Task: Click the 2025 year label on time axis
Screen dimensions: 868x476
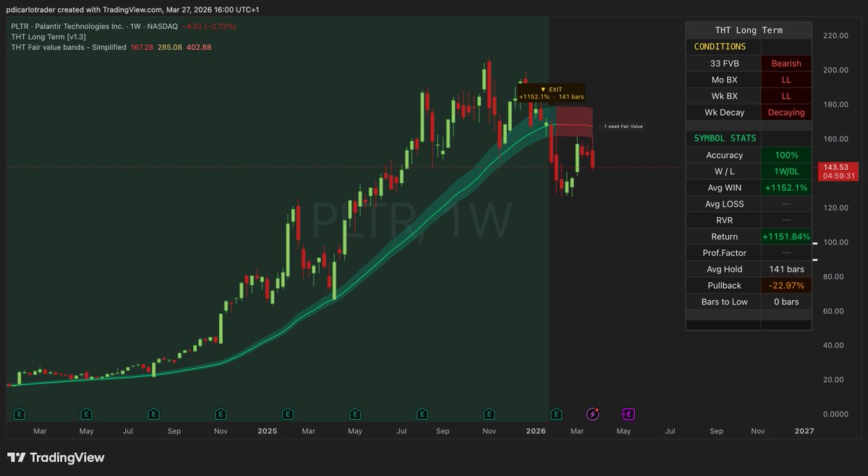Action: (x=267, y=430)
